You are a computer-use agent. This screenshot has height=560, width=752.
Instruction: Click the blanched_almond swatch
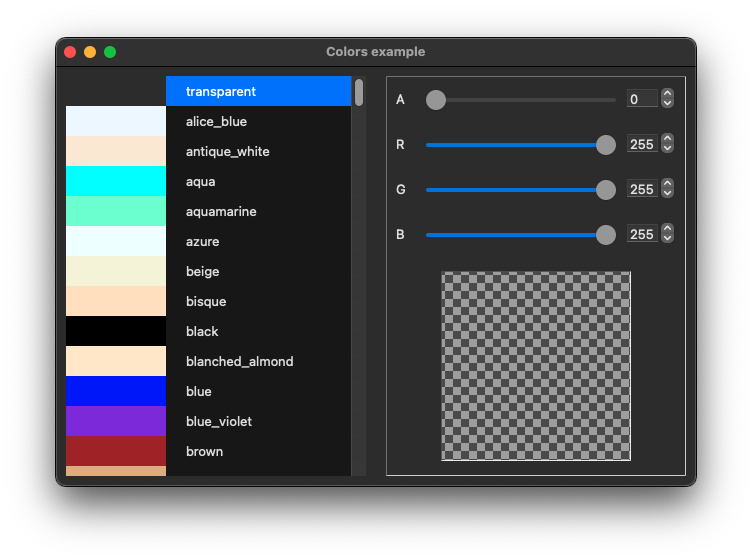pyautogui.click(x=116, y=361)
